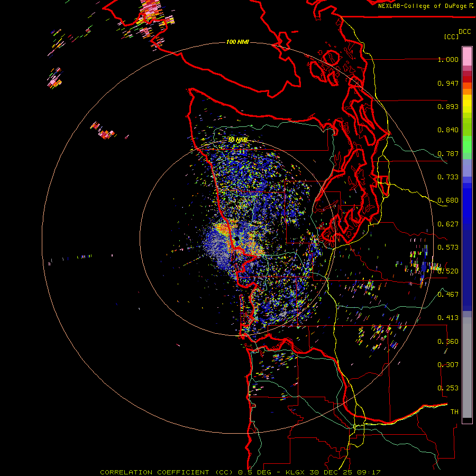Viewport: 476px width, 476px height.
Task: Click the 0.413 legend label
Action: click(x=448, y=318)
